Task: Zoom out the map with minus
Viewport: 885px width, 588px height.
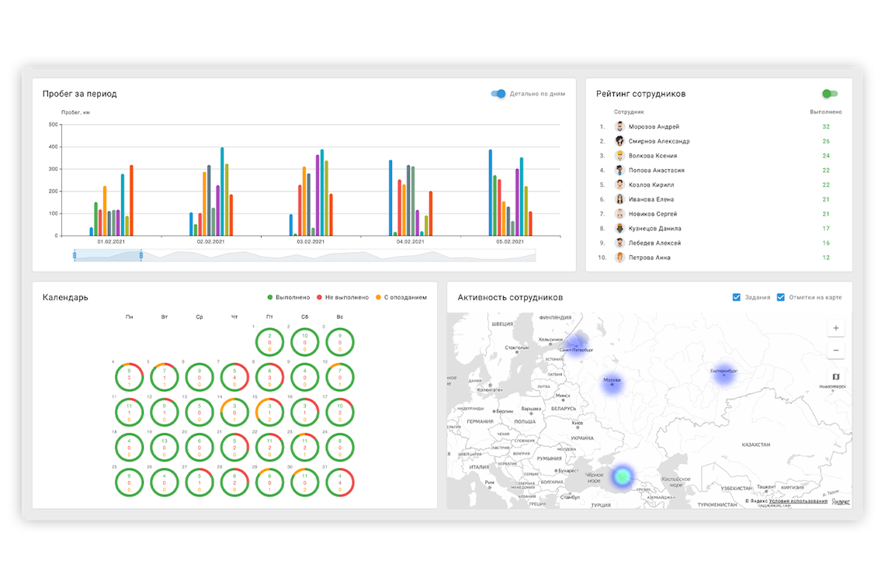Action: click(836, 350)
